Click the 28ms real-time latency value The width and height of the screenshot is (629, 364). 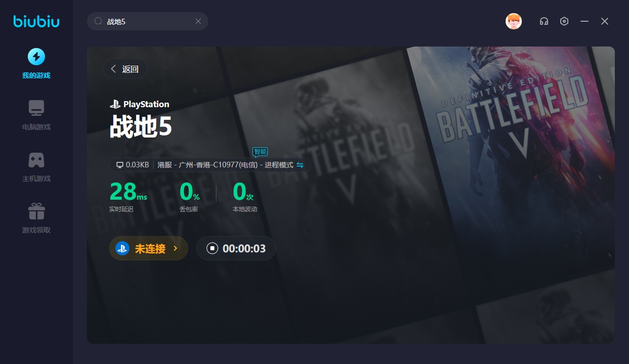pyautogui.click(x=128, y=192)
